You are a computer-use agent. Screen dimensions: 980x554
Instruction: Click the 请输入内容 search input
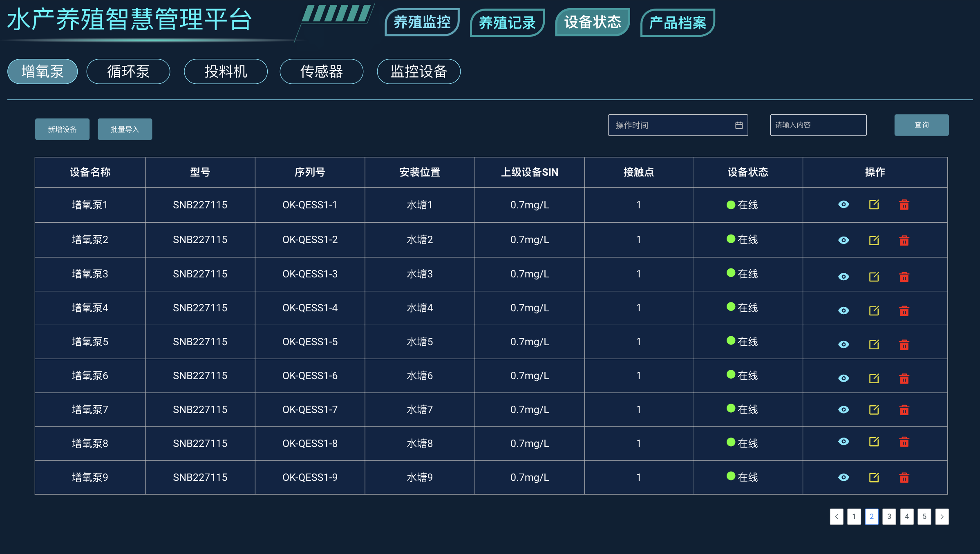click(x=818, y=125)
